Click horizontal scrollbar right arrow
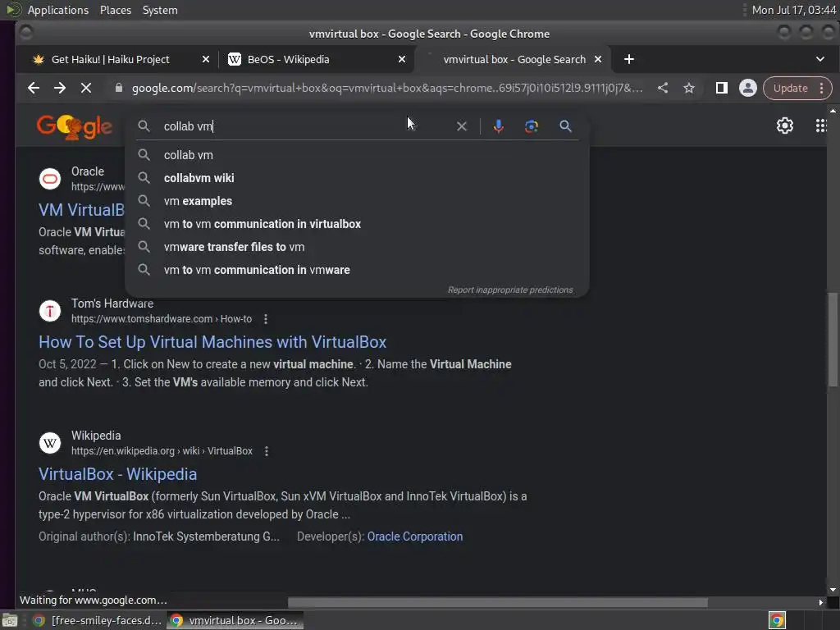The height and width of the screenshot is (630, 840). click(x=820, y=603)
